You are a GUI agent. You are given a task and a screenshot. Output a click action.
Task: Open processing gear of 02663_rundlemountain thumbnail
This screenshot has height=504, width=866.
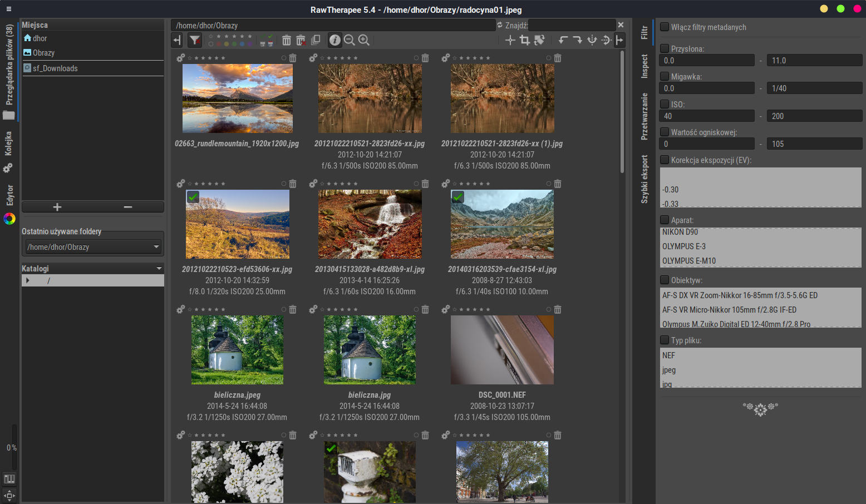[x=181, y=58]
